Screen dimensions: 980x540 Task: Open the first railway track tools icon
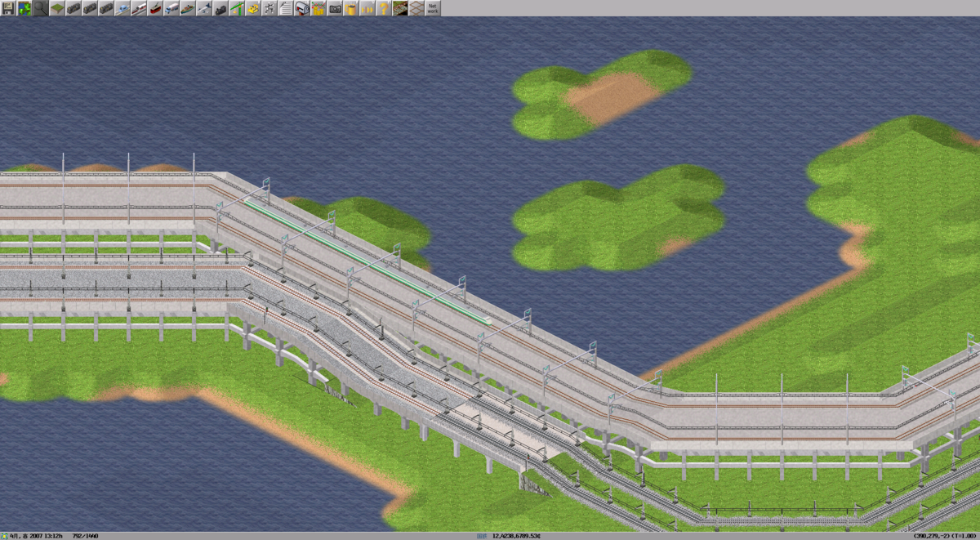pyautogui.click(x=73, y=8)
